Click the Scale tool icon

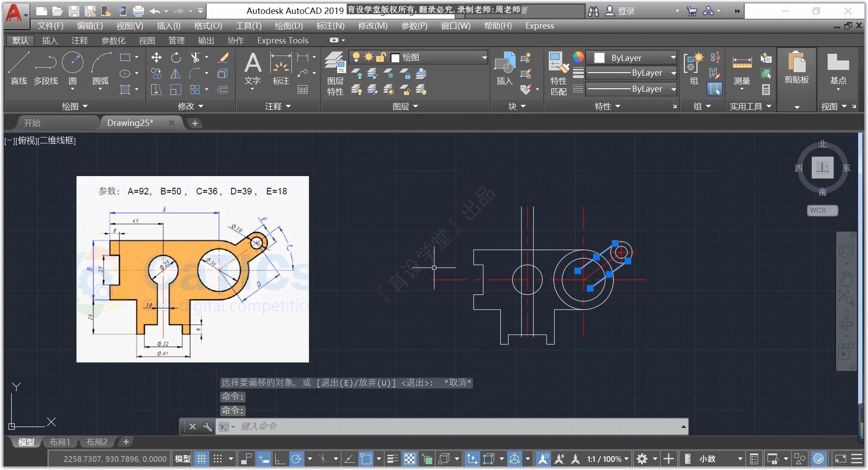pyautogui.click(x=176, y=90)
